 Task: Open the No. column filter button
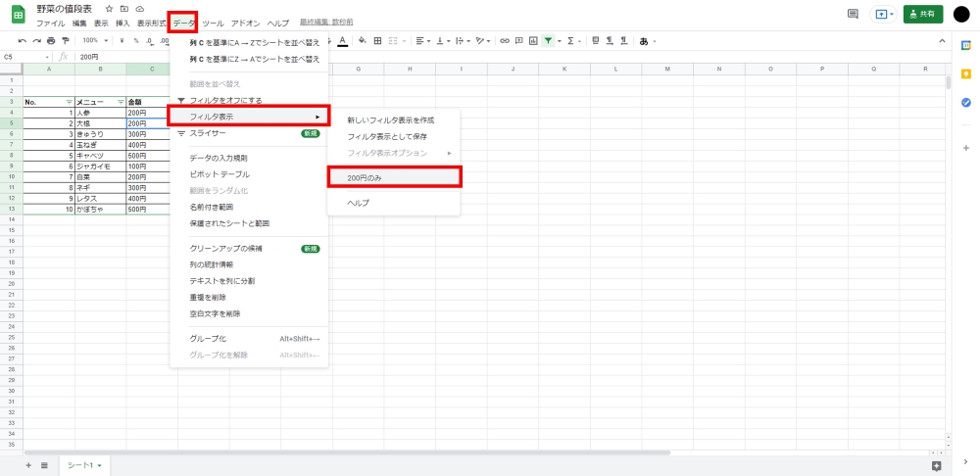pyautogui.click(x=69, y=101)
